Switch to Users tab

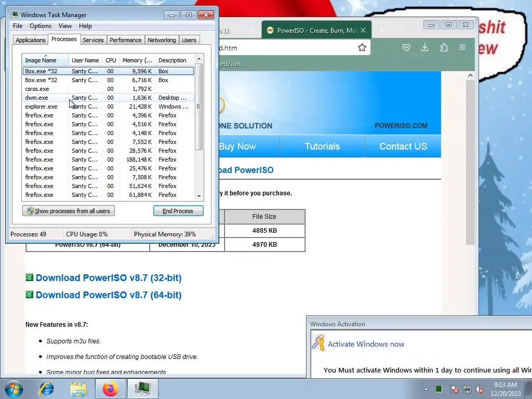click(189, 40)
